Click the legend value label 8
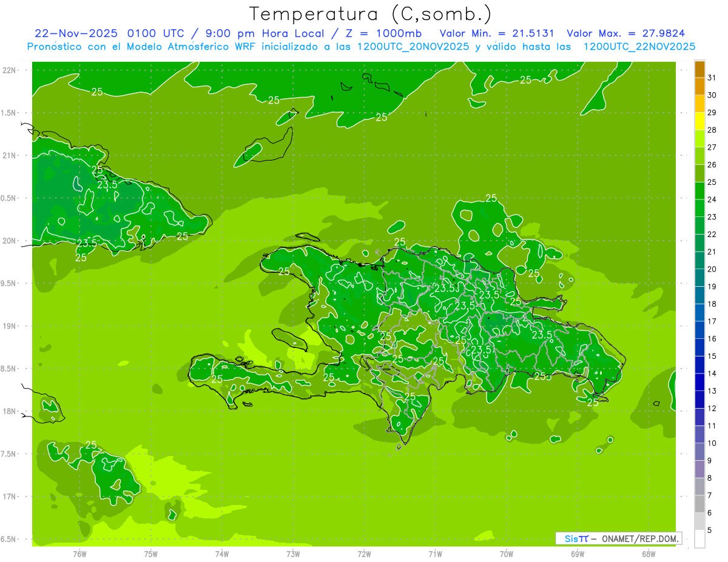This screenshot has height=562, width=728. click(x=710, y=478)
